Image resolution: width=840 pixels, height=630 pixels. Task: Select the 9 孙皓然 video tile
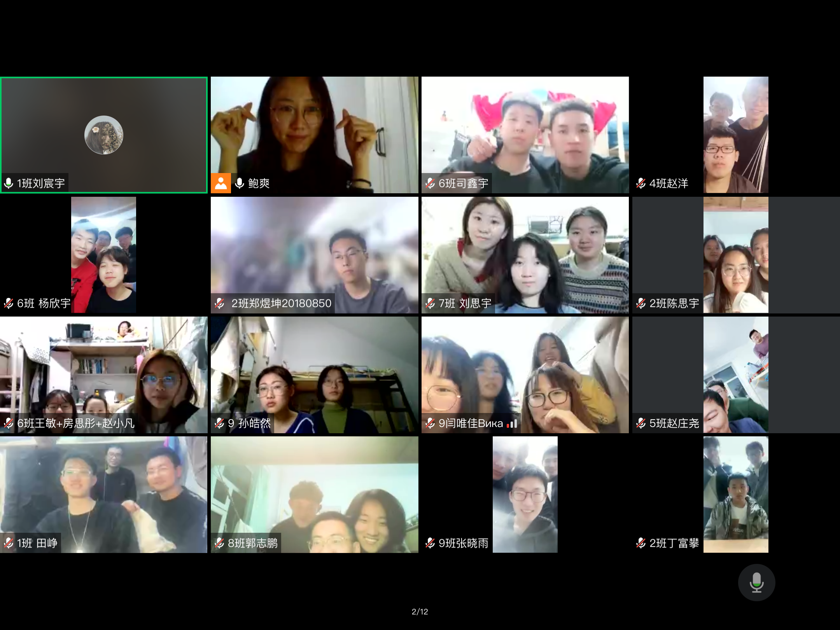[315, 375]
